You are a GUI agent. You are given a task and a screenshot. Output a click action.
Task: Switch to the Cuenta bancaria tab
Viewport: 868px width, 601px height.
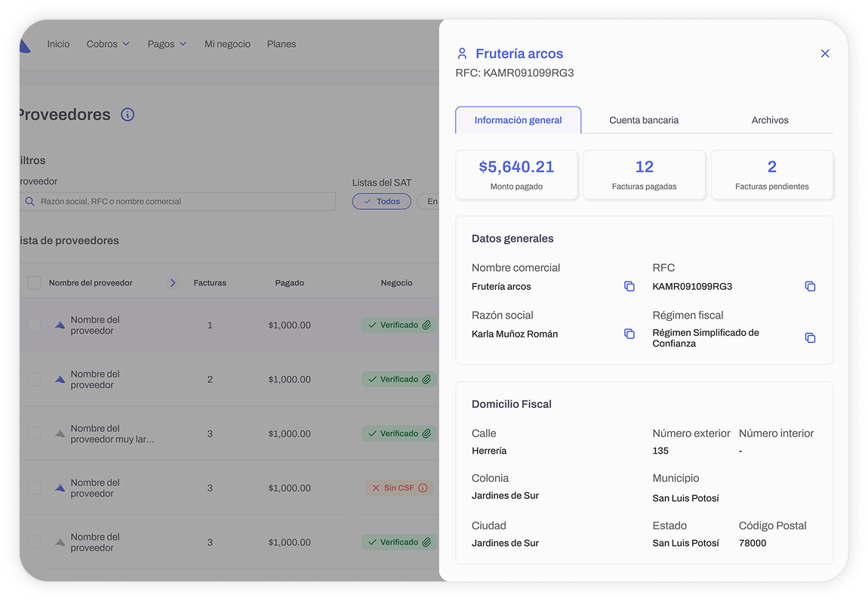pos(644,120)
